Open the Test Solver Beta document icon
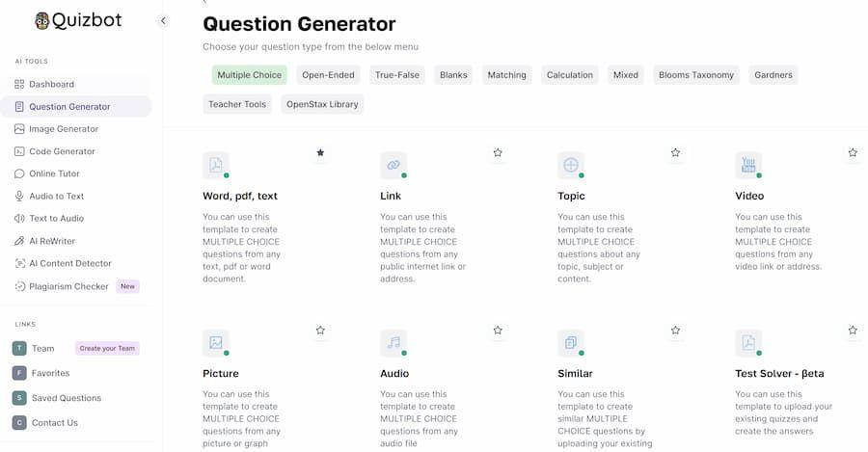This screenshot has height=452, width=868. coord(748,342)
